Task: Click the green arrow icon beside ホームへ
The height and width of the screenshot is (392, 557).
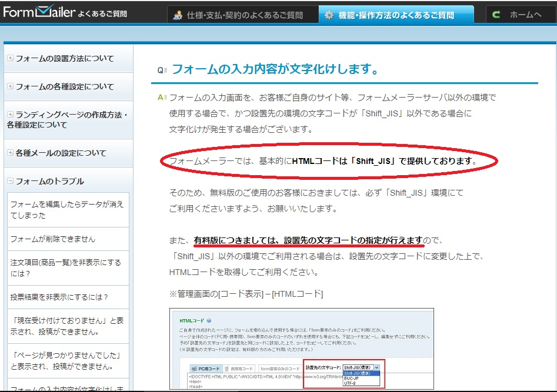Action: [496, 15]
